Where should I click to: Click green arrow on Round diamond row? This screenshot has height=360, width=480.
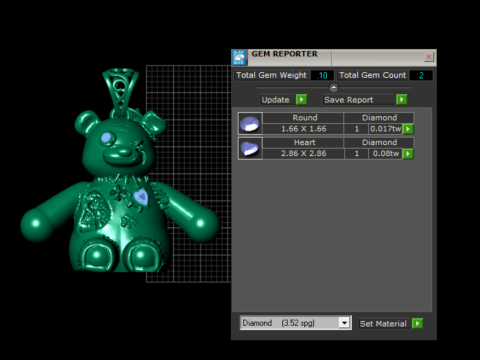pos(408,129)
